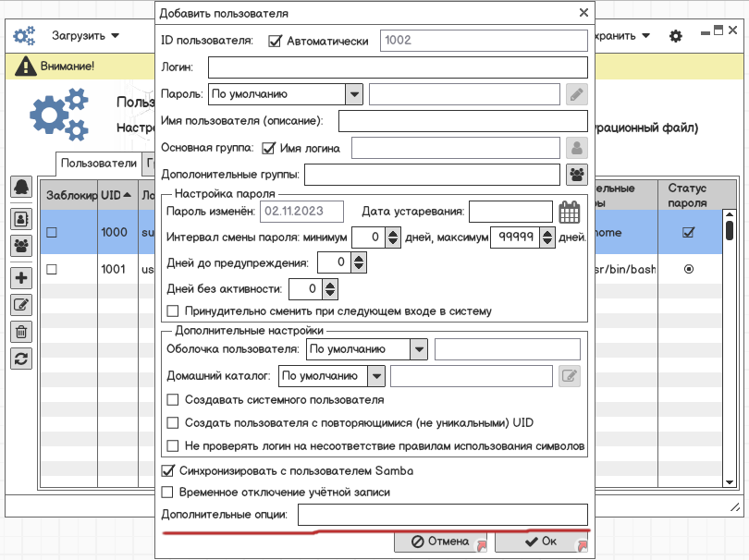Check Временное отключение учётной записи
Viewport: 749px width, 560px height.
pyautogui.click(x=167, y=492)
